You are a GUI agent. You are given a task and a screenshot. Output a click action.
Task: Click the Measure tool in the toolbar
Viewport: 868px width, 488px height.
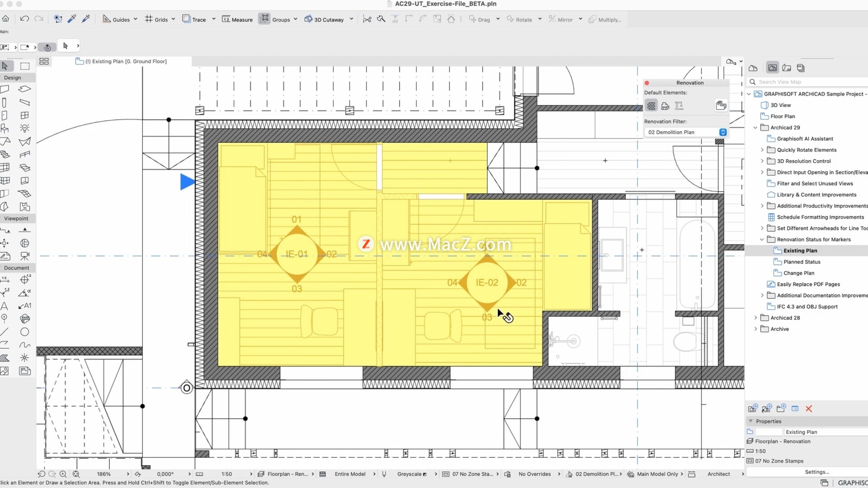(x=237, y=19)
